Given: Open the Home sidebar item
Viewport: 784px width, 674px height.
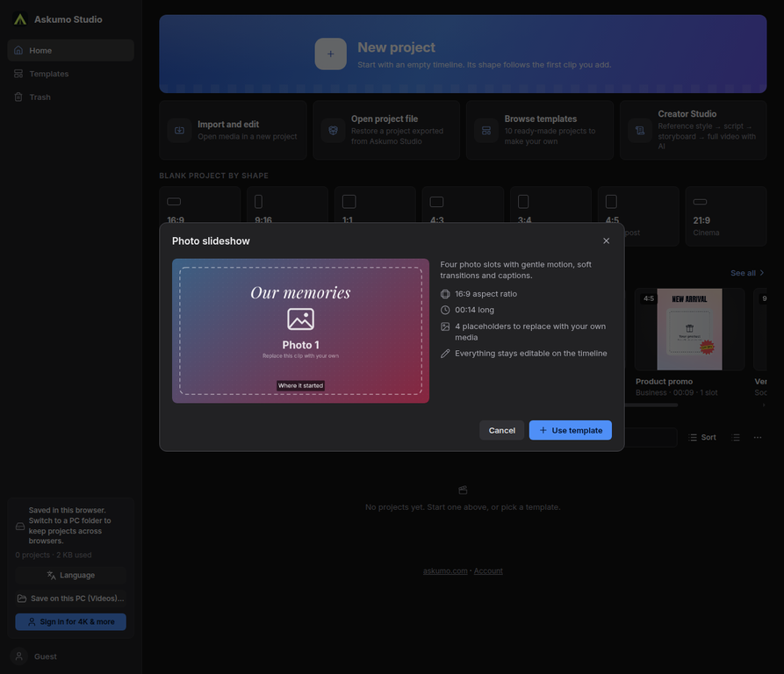Looking at the screenshot, I should pyautogui.click(x=70, y=51).
